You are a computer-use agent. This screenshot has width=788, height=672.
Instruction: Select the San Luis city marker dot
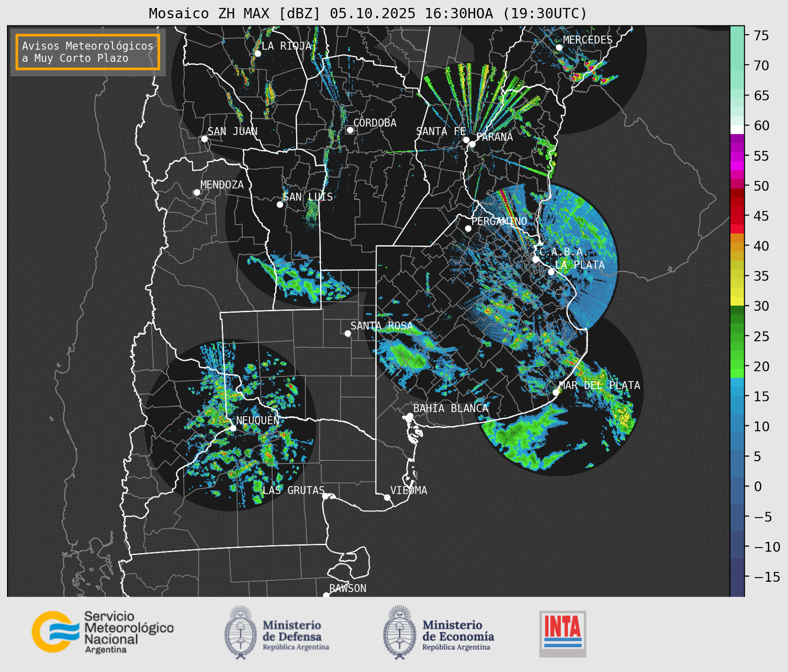(280, 205)
